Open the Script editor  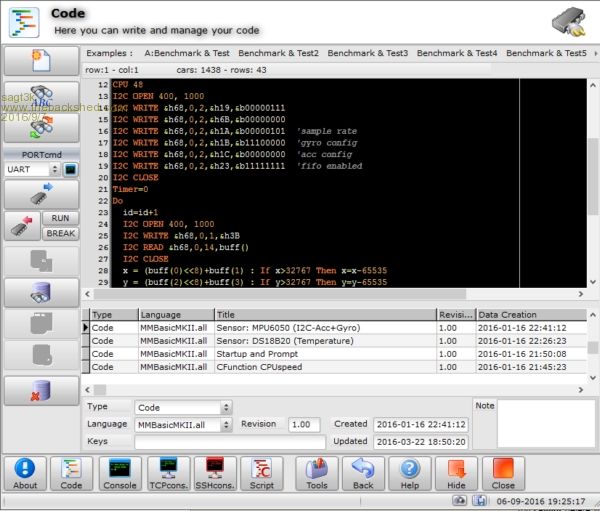tap(262, 473)
